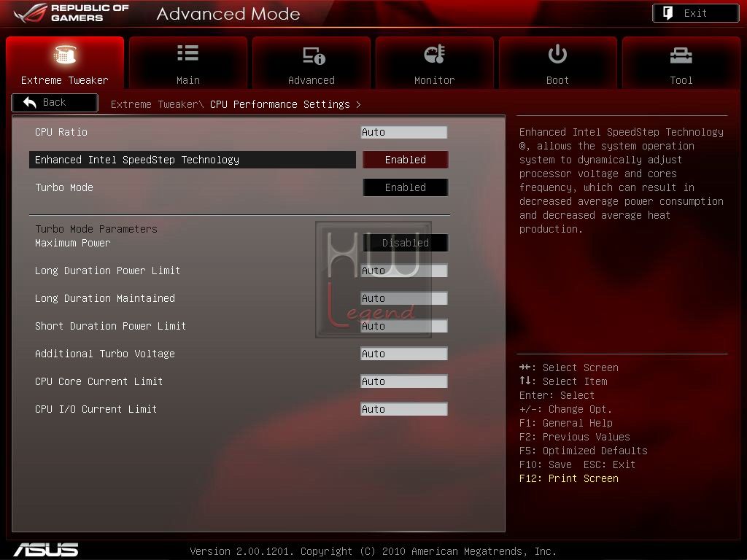Switch to the Advanced tab
The height and width of the screenshot is (560, 747).
click(311, 63)
